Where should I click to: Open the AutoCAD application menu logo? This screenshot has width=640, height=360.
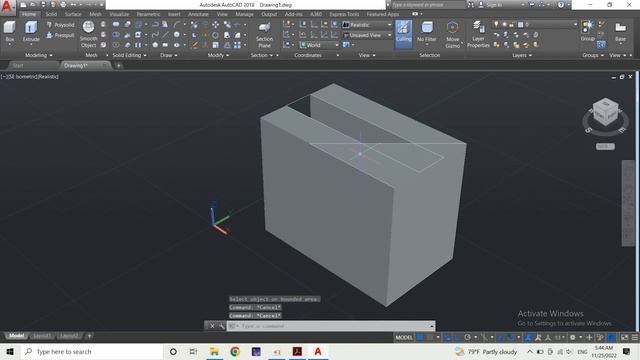(x=7, y=7)
